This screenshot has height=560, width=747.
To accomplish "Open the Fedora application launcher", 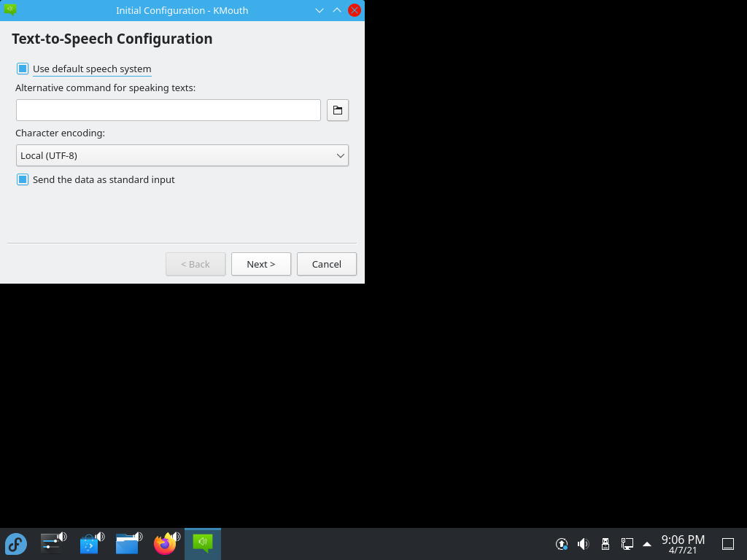I will 16,544.
